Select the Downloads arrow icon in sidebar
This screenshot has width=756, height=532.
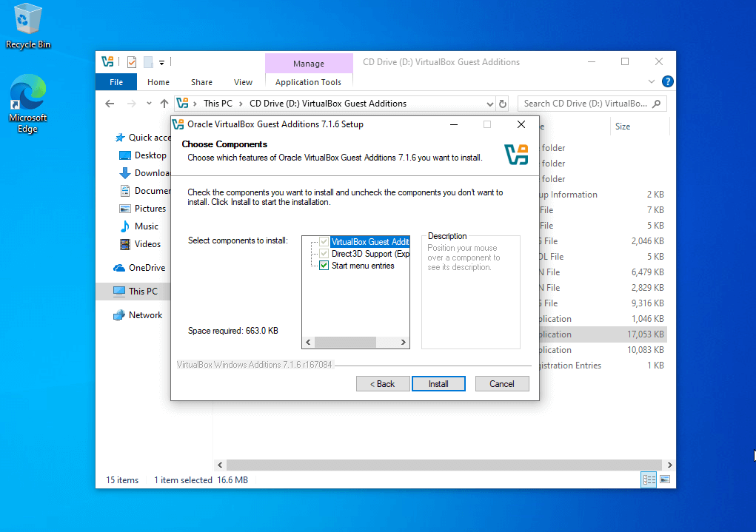point(125,173)
